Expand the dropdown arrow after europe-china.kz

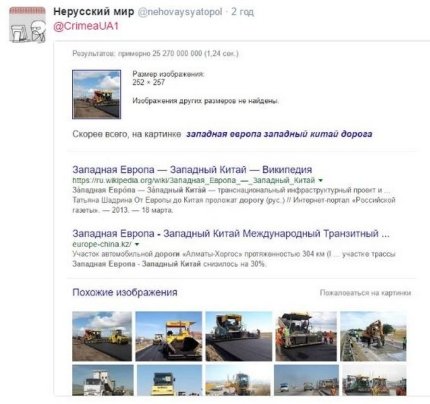coord(137,244)
